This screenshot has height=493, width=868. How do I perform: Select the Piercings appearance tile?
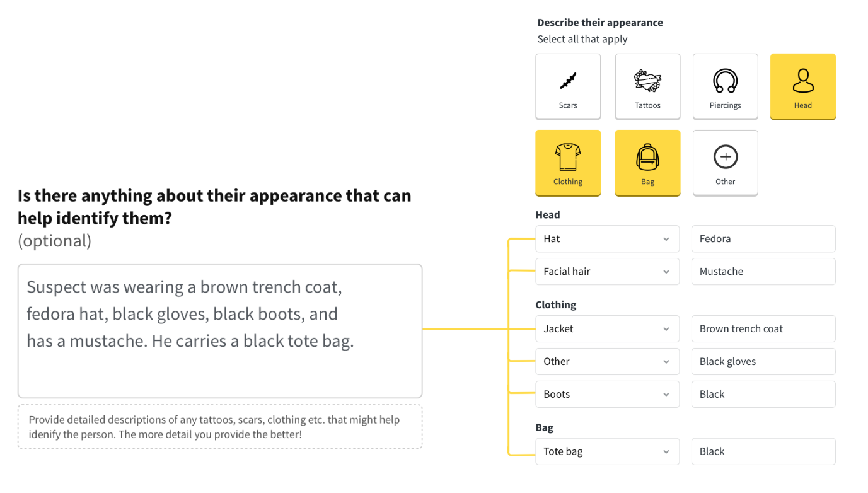click(x=725, y=86)
